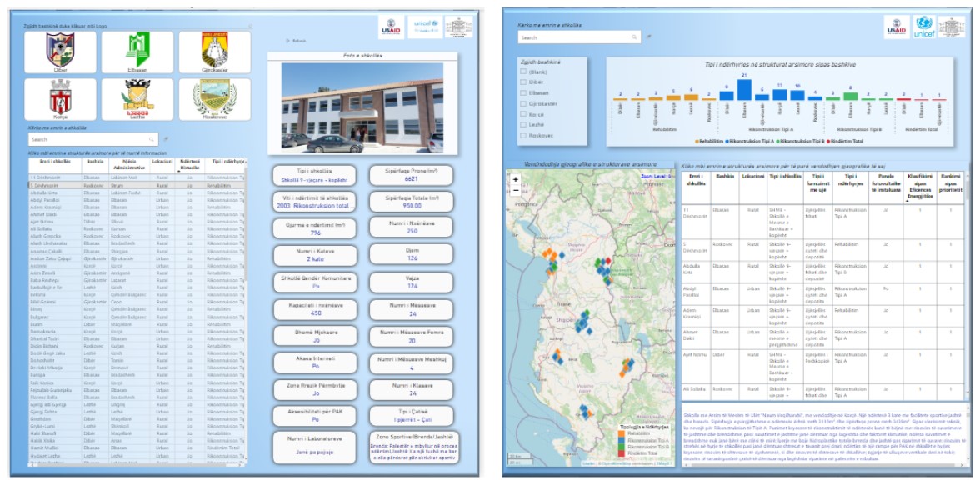Image resolution: width=980 pixels, height=480 pixels.
Task: Click the tallest blue Elbasan bar in chart
Action: pyautogui.click(x=742, y=90)
